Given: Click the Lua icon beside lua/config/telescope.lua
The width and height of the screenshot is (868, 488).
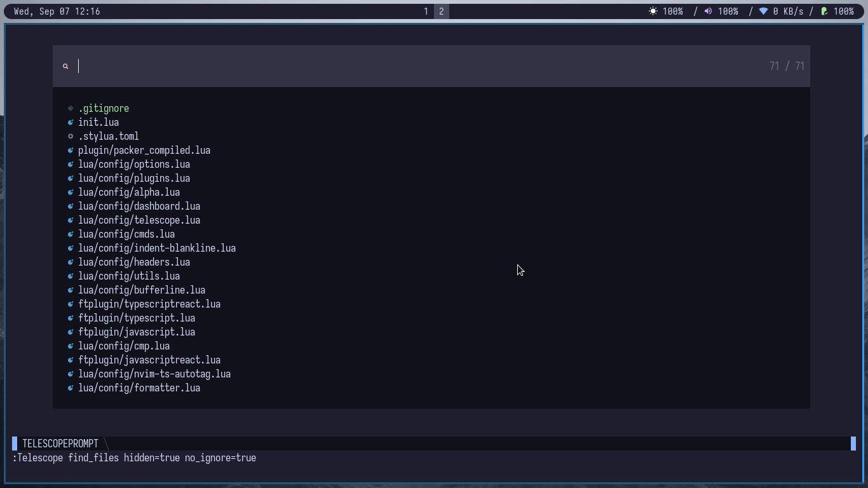Looking at the screenshot, I should (71, 220).
